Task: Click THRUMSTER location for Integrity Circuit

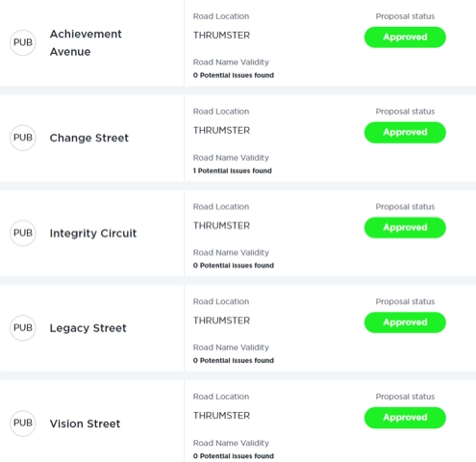Action: 221,226
